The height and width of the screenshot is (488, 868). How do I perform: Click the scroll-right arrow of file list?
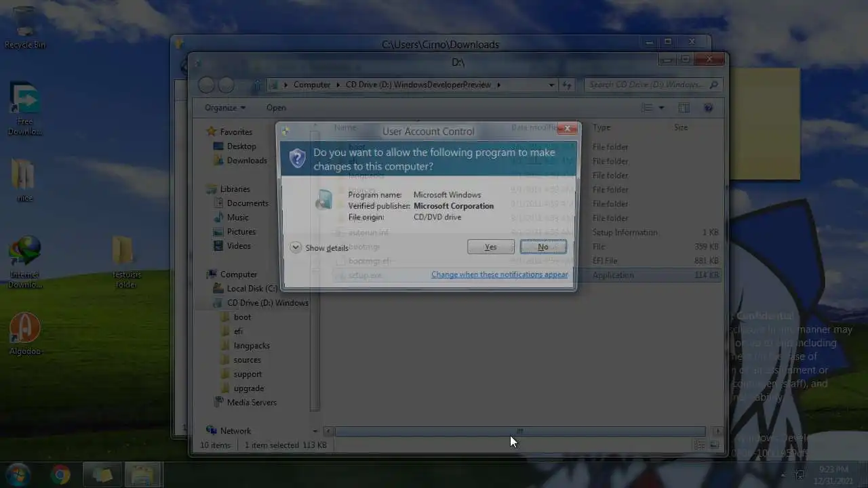pos(717,431)
